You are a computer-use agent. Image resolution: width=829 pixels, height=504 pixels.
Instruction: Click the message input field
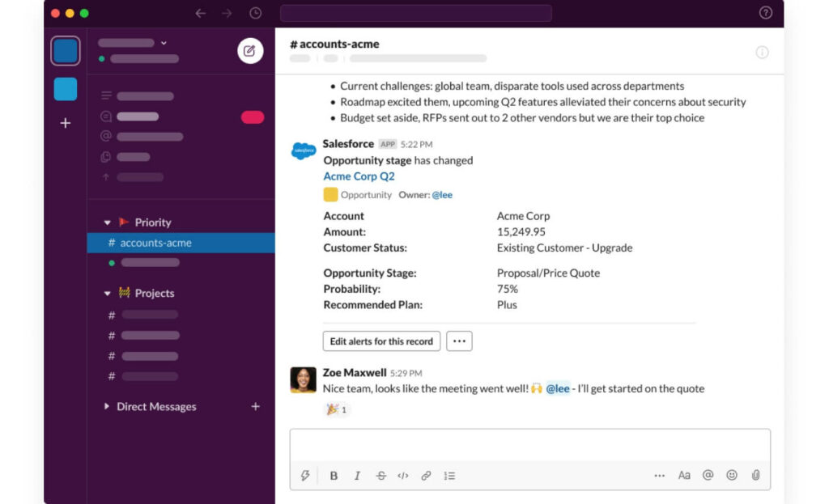click(529, 446)
